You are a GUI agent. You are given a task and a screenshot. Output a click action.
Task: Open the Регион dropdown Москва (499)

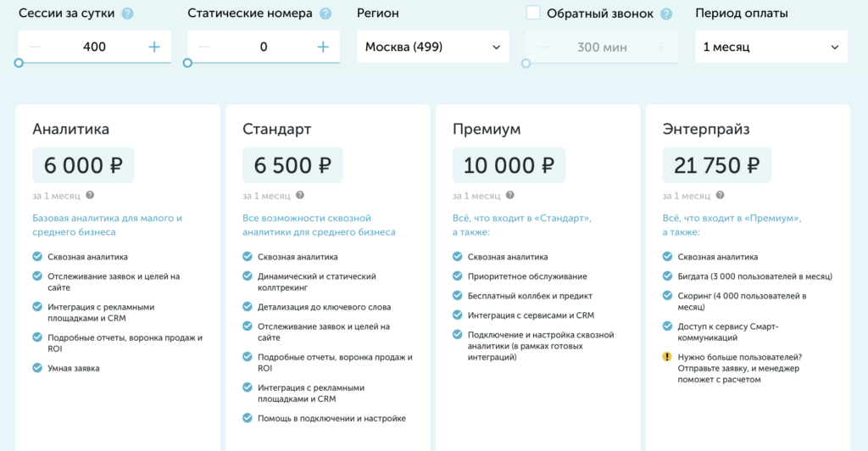coord(432,47)
